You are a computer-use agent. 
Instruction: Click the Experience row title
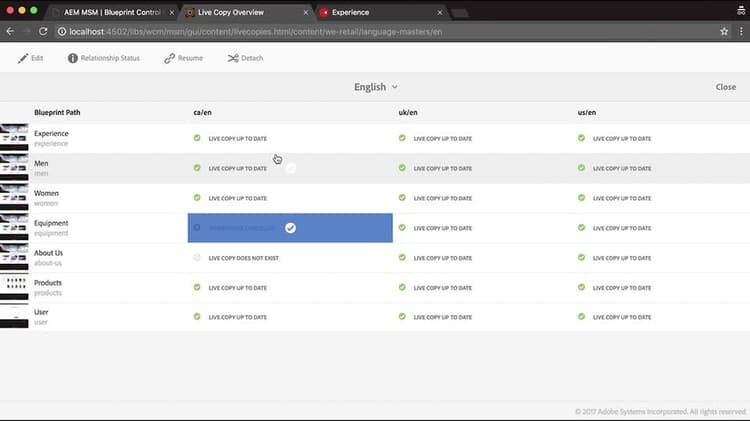[51, 133]
